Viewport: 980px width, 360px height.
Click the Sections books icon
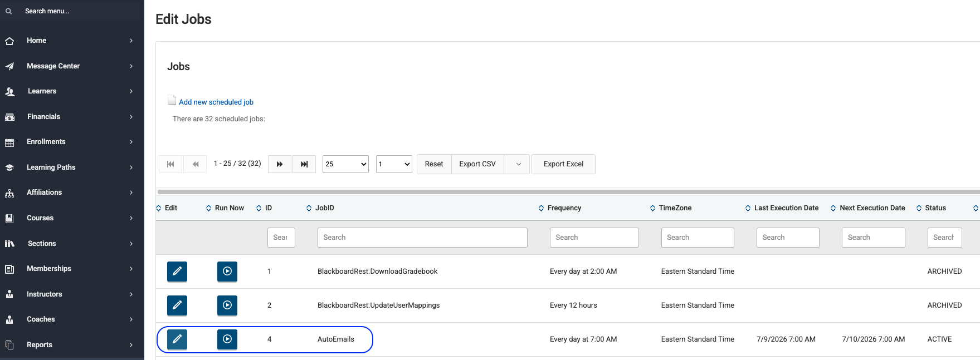point(9,244)
